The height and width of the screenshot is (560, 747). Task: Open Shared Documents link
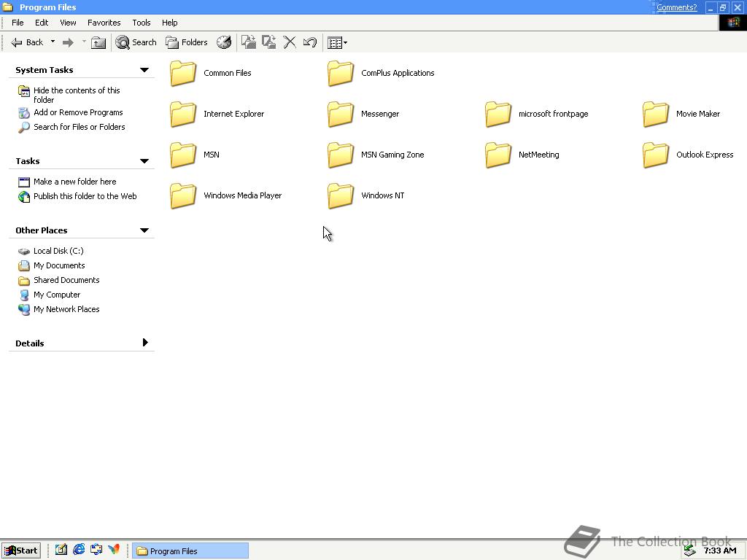point(58,280)
